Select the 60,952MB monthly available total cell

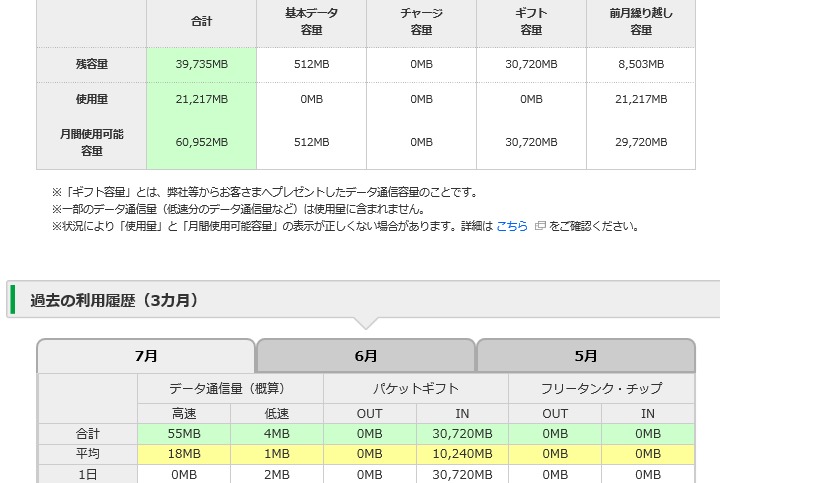click(x=202, y=142)
